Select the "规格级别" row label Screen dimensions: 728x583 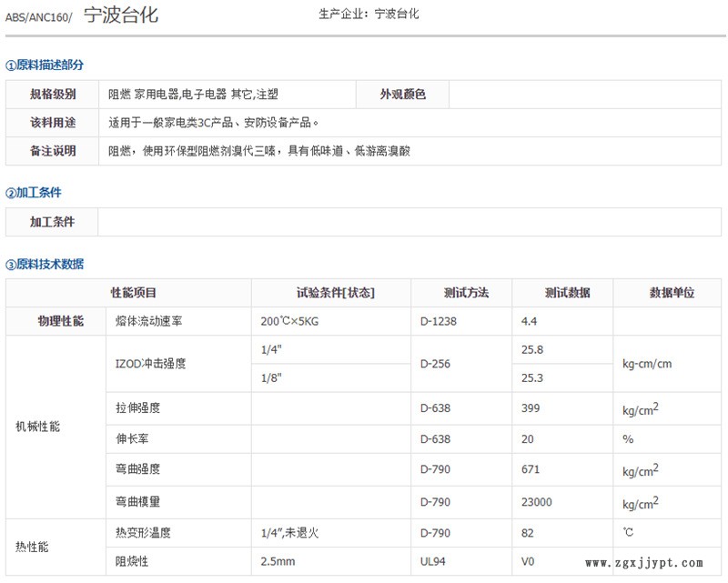[x=53, y=95]
